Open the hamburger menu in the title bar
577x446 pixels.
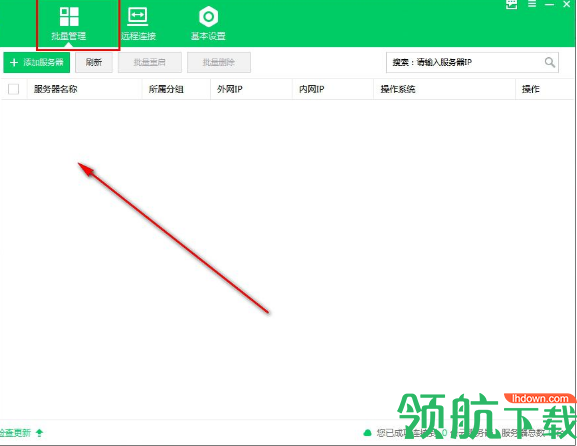tap(532, 4)
